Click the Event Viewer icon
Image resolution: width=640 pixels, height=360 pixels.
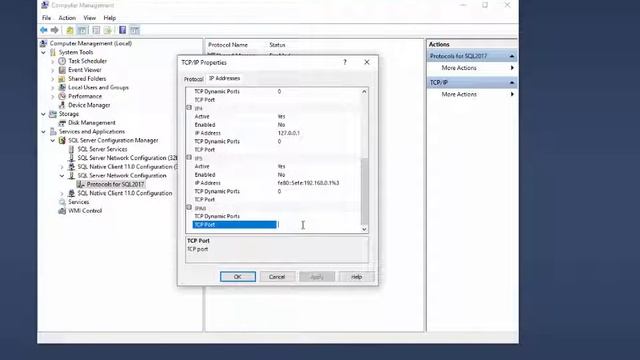[62, 70]
